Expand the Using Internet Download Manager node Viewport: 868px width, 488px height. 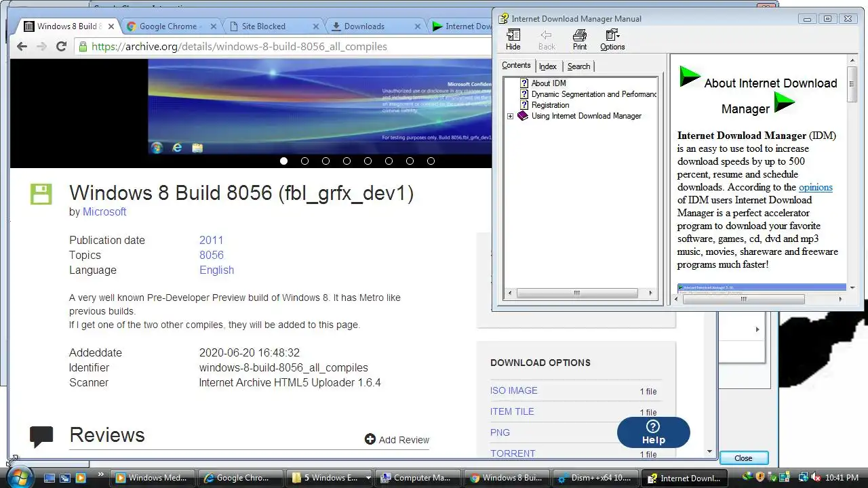511,116
